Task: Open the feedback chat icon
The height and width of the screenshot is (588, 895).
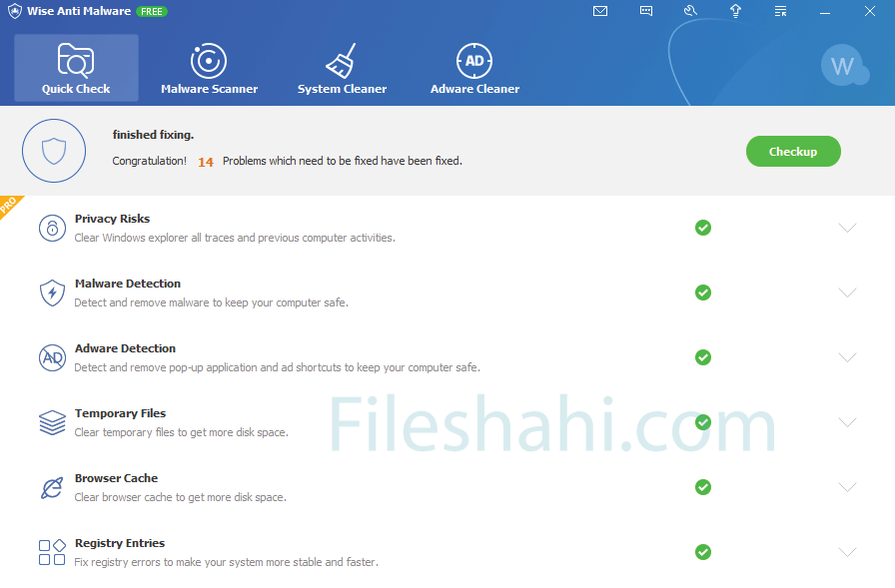Action: [x=645, y=11]
